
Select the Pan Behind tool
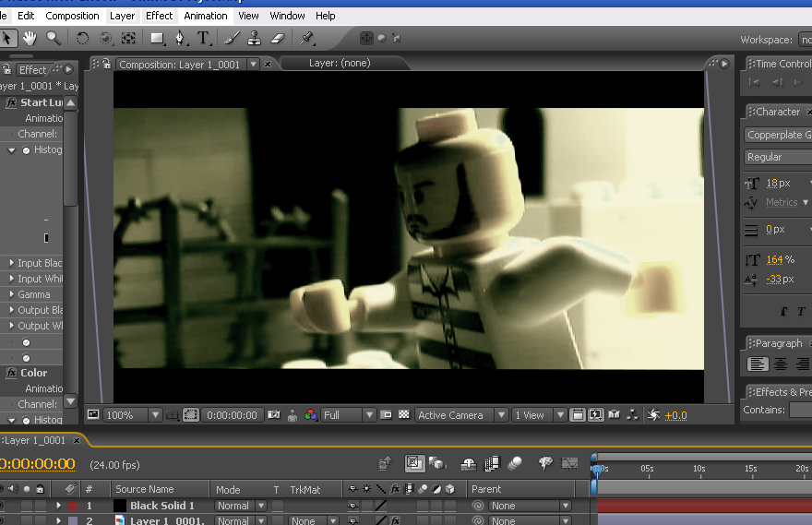click(128, 39)
